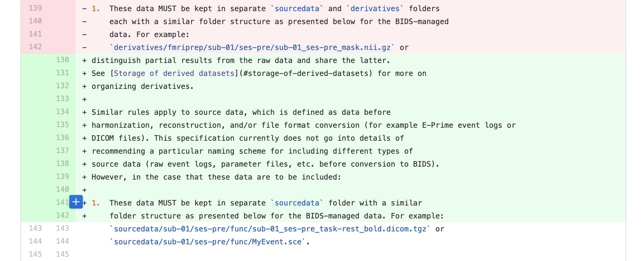The image size is (644, 261).
Task: Click the words 'E-Prime event logs or'
Action: coord(469,125)
